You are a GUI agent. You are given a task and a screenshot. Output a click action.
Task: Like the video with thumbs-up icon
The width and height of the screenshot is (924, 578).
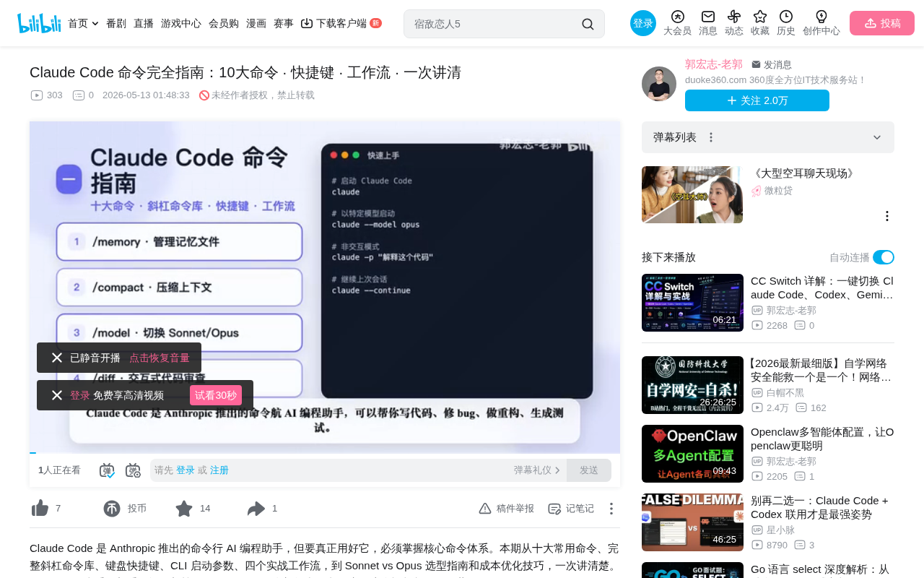40,509
